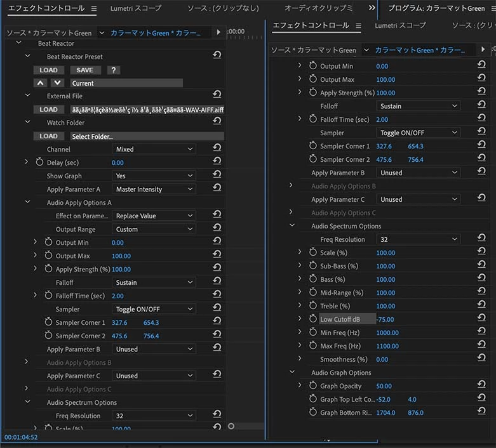
Task: Click Select Folder... field
Action: pos(147,136)
